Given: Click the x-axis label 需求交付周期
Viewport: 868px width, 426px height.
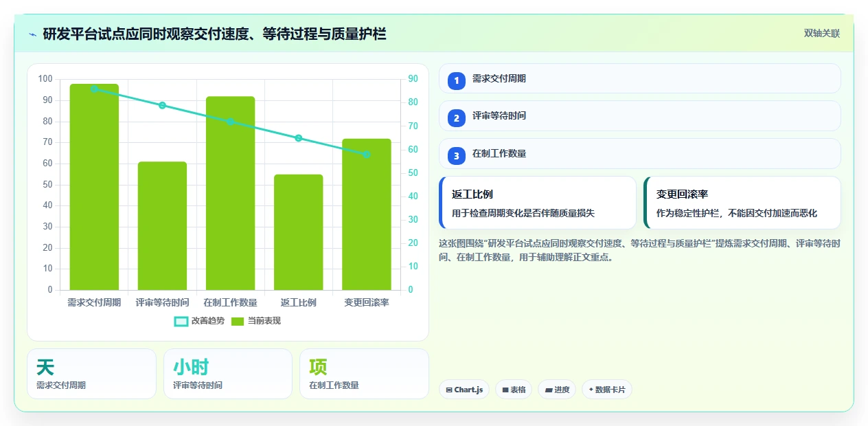Looking at the screenshot, I should coord(94,302).
